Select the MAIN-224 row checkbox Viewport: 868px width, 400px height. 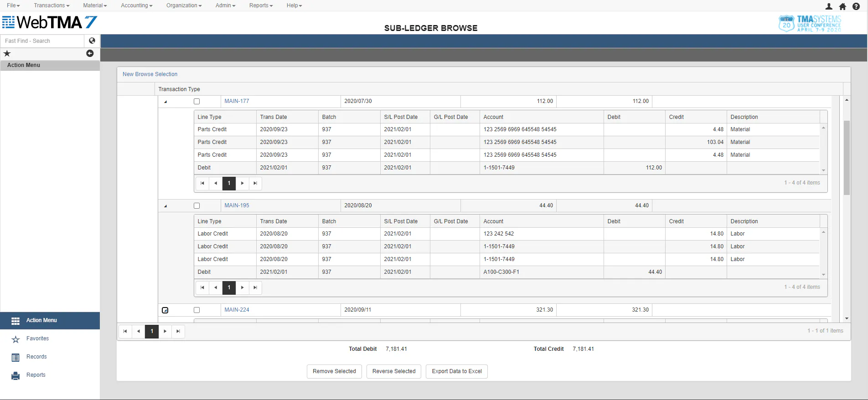[x=197, y=310]
